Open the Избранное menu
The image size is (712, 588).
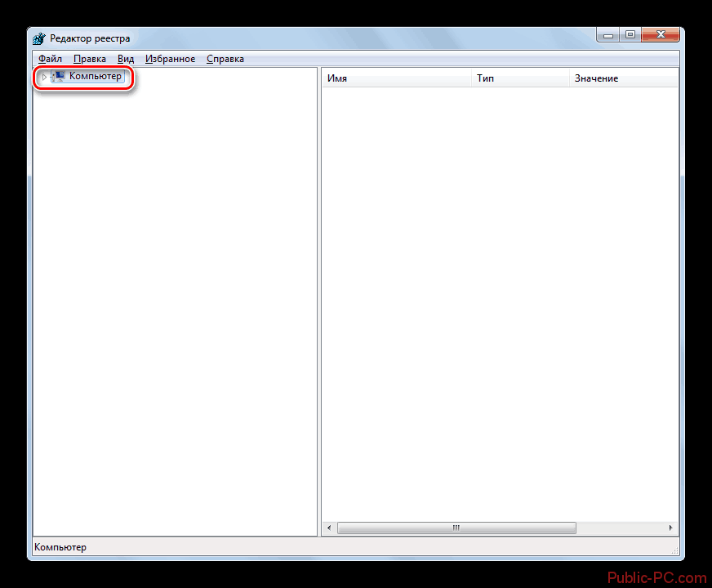tap(170, 59)
